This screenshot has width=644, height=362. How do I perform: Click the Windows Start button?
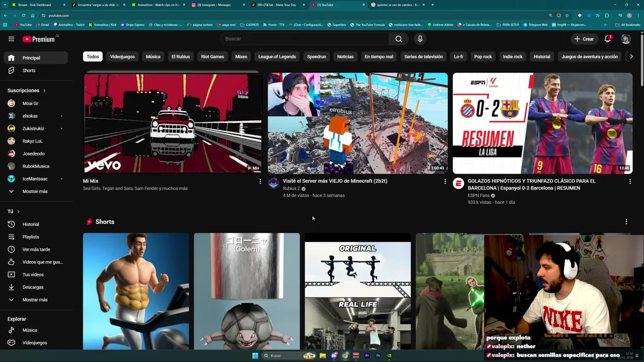click(255, 355)
